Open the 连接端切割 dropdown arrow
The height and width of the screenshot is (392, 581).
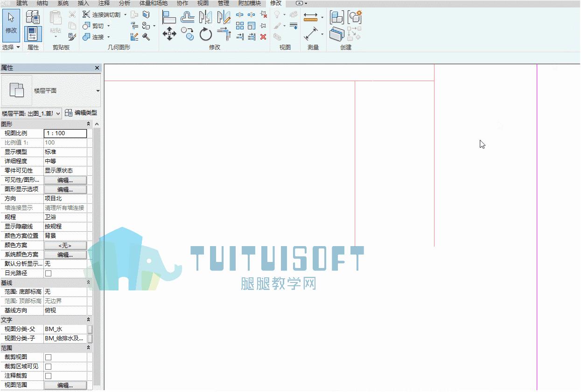[x=125, y=15]
